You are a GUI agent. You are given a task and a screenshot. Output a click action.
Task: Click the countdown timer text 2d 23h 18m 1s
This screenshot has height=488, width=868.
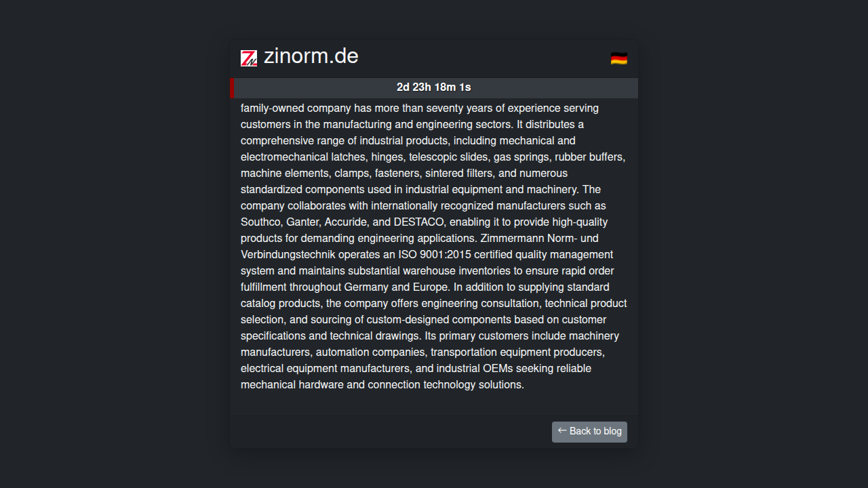pyautogui.click(x=434, y=87)
